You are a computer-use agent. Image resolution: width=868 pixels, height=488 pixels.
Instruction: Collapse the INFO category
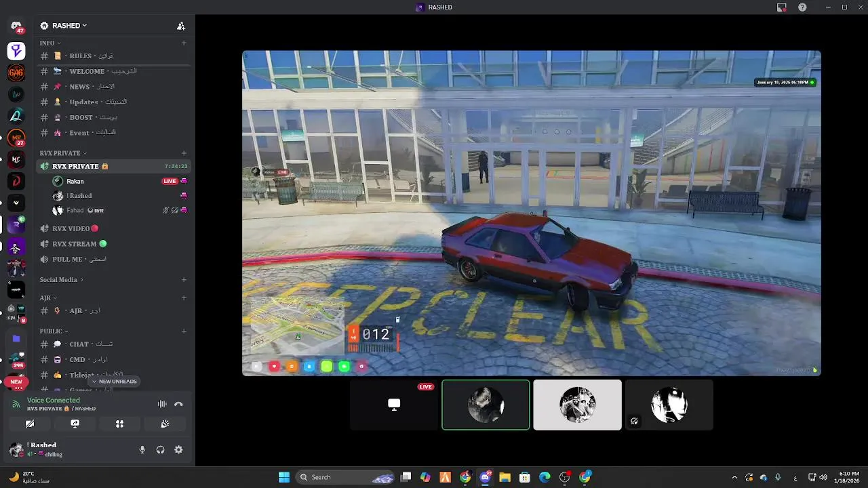[x=50, y=43]
